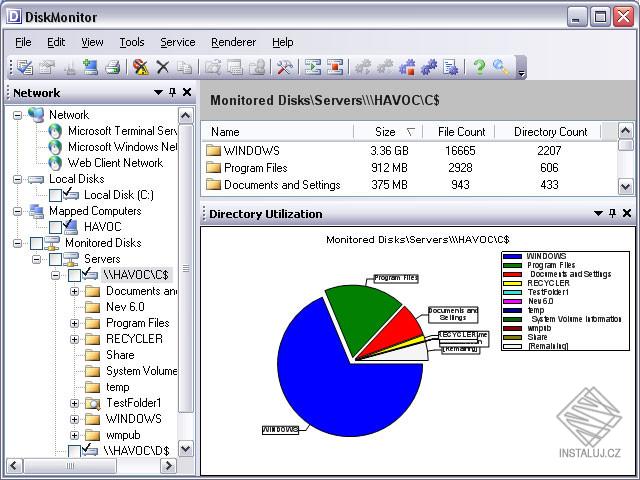Click the greyed-out copy icon in toolbar

(x=185, y=67)
